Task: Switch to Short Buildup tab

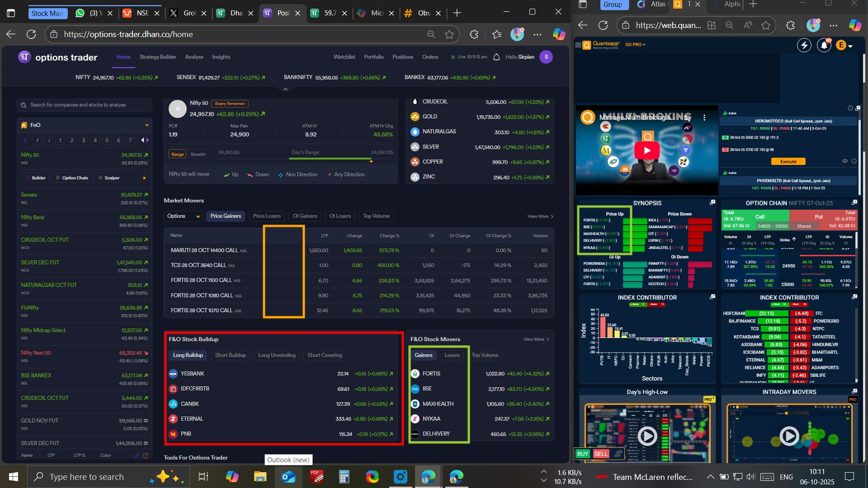Action: click(x=230, y=355)
